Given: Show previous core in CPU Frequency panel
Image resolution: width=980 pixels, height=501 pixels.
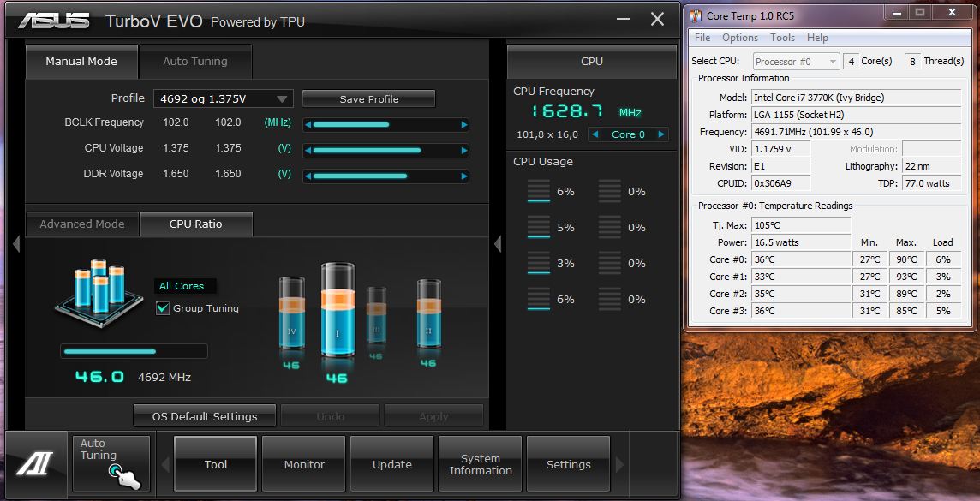Looking at the screenshot, I should 595,134.
